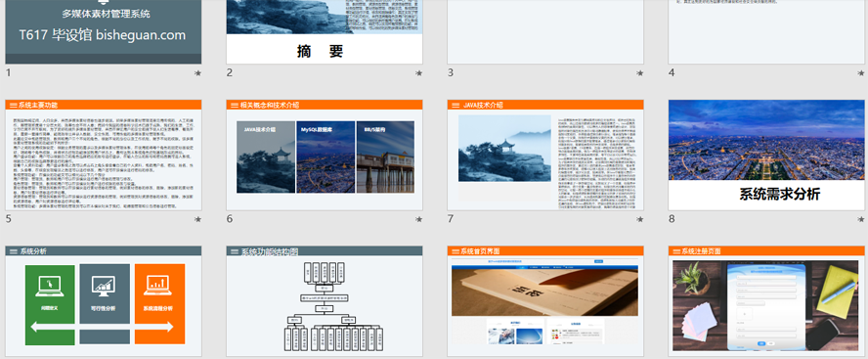Viewport: 868px width, 359px height.
Task: Select the blank slide numbered 3
Action: pos(545,31)
